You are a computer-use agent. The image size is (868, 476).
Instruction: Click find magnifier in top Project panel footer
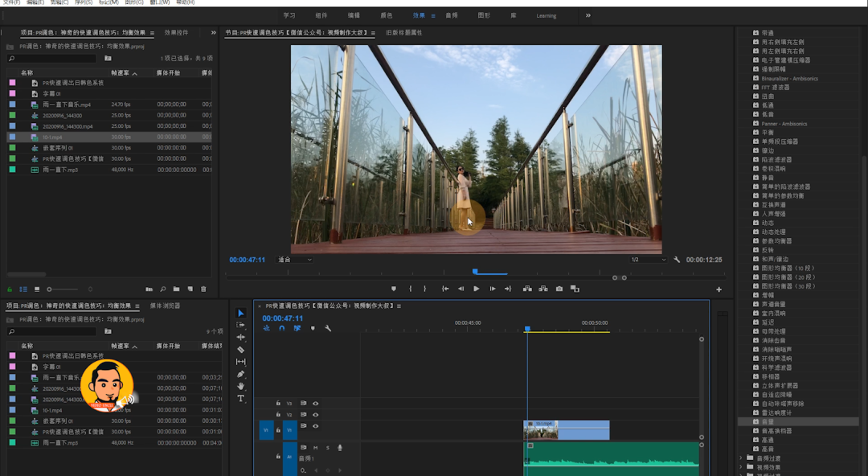(162, 289)
